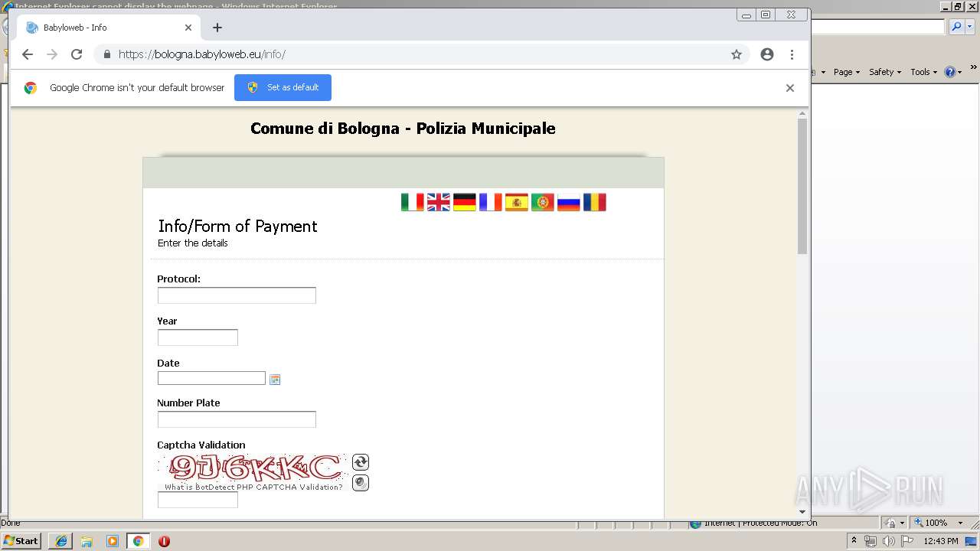Open Windows Explorer from the taskbar

click(87, 541)
